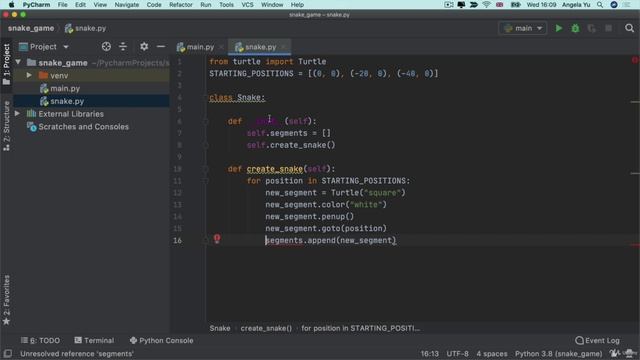640x360 pixels.
Task: Open the Refactor menu
Action: pos(180,5)
